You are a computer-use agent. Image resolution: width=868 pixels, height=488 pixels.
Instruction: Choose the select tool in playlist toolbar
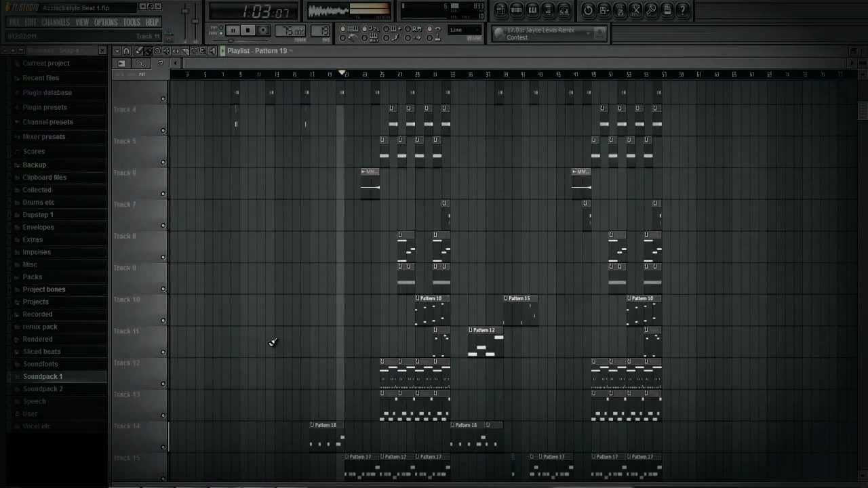(x=194, y=51)
